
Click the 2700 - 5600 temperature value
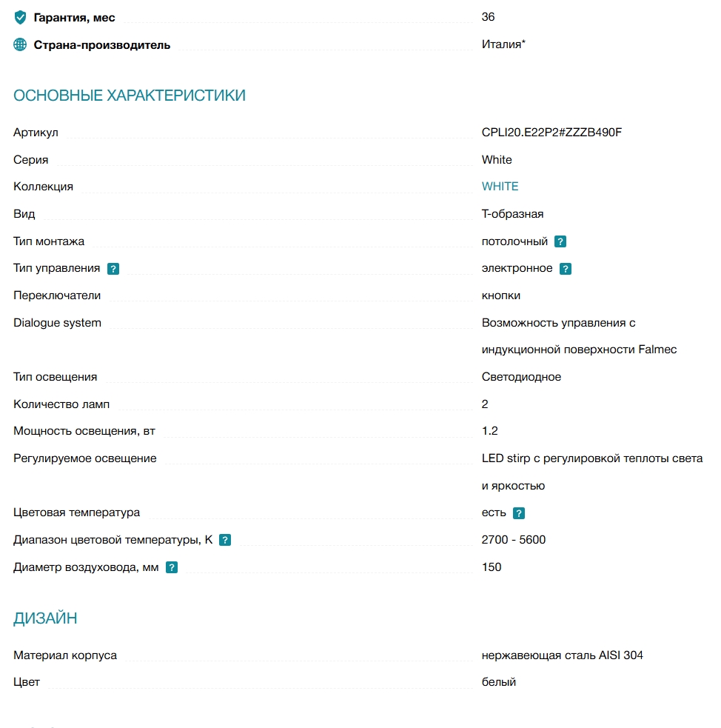(513, 539)
